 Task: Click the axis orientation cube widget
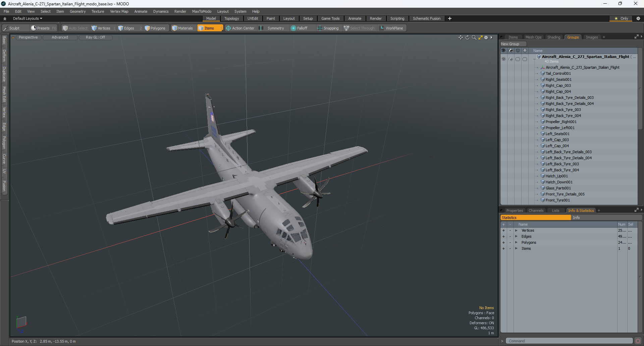[21, 323]
